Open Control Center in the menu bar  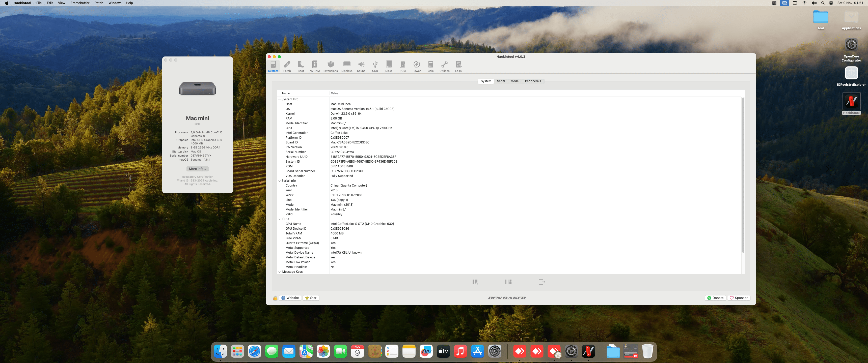(x=831, y=3)
